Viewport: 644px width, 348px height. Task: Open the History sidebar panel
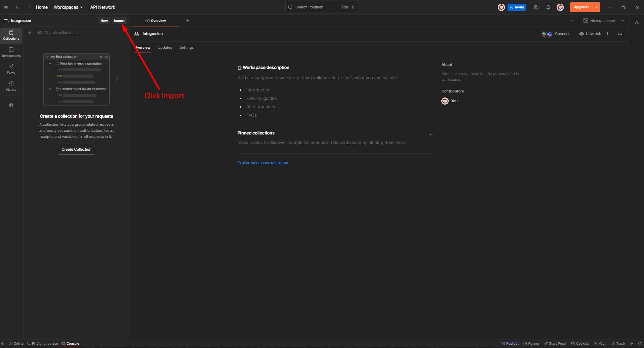(x=11, y=86)
